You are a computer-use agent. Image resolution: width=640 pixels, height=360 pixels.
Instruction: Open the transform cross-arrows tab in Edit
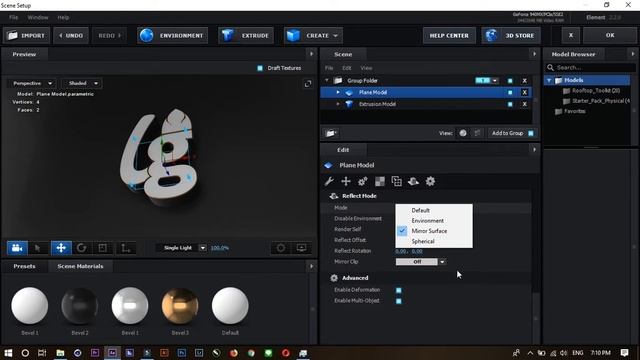346,181
